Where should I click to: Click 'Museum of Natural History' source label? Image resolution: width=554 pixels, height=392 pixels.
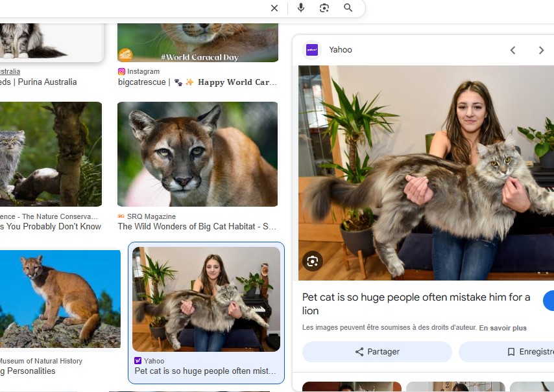41,362
